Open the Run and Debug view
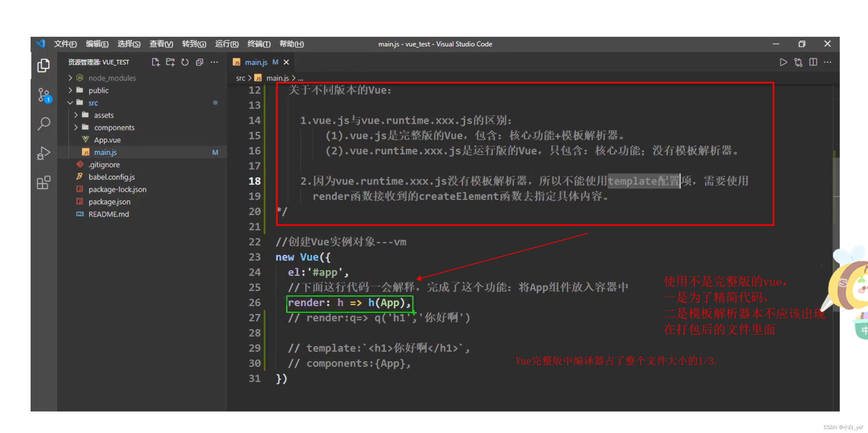The image size is (868, 433). [x=44, y=153]
